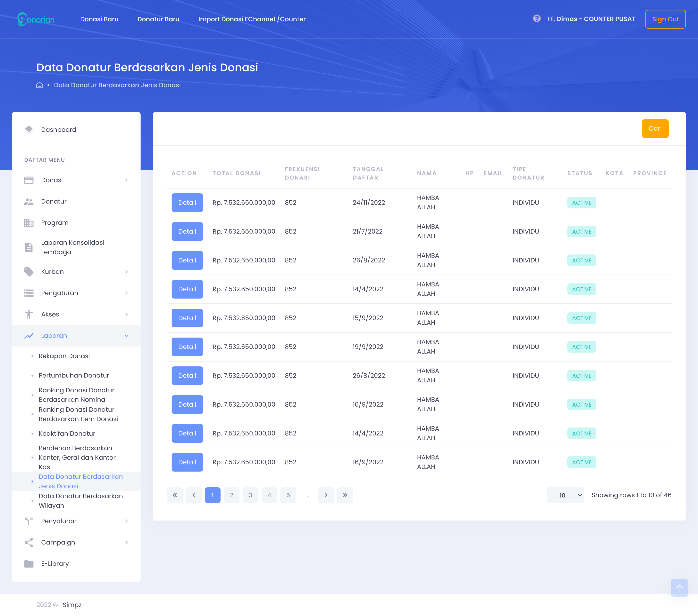Go to the next page arrow

(x=326, y=495)
